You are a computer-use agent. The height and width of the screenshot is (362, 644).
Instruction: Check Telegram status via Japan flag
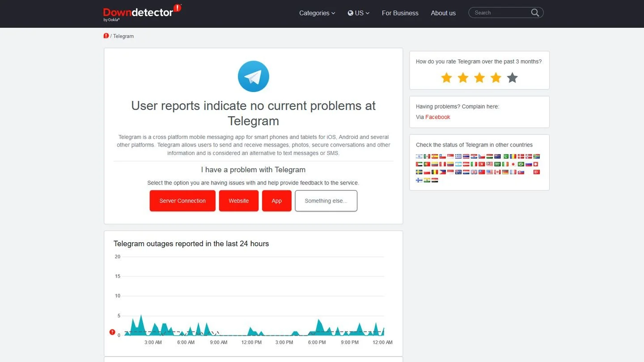pyautogui.click(x=513, y=164)
